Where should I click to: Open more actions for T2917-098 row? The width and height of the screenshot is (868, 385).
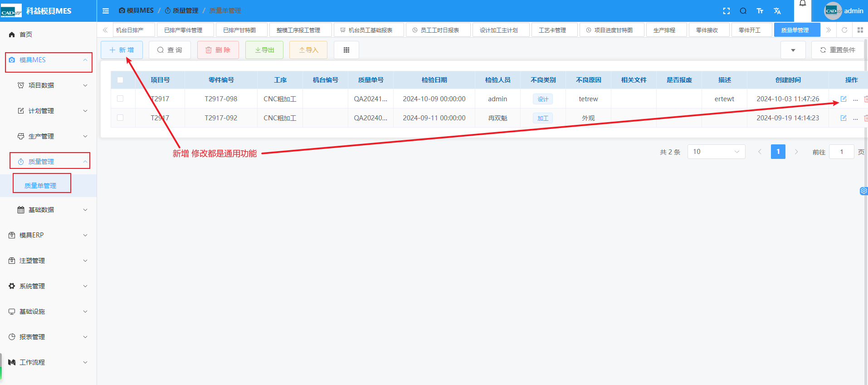855,99
